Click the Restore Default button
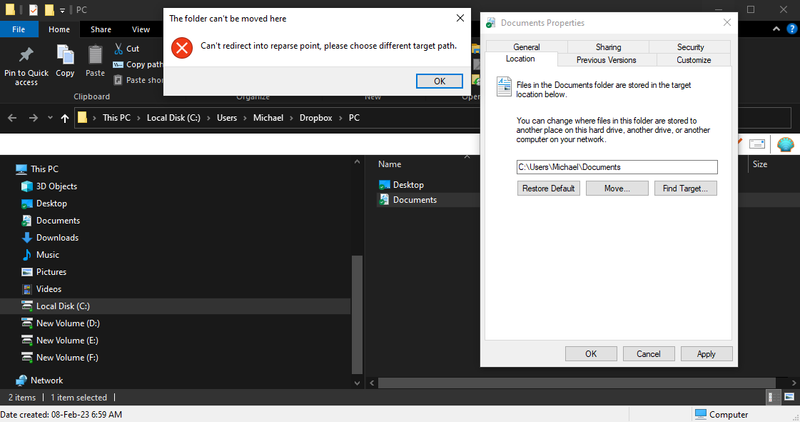The height and width of the screenshot is (422, 800). 548,188
